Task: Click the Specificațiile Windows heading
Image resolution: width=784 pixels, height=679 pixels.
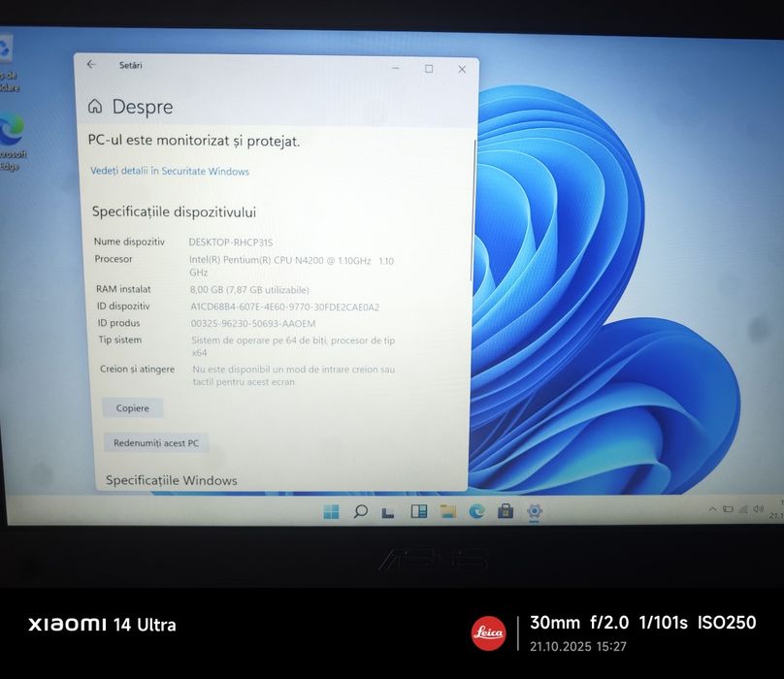Action: pyautogui.click(x=172, y=480)
